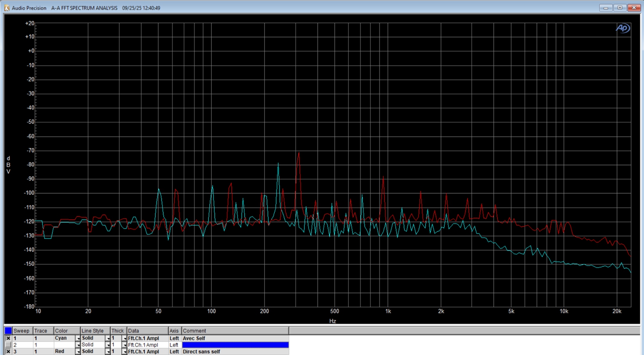Uncheck sweep 3 Red trace visibility
Screen dimensions: 644x355
pos(8,352)
